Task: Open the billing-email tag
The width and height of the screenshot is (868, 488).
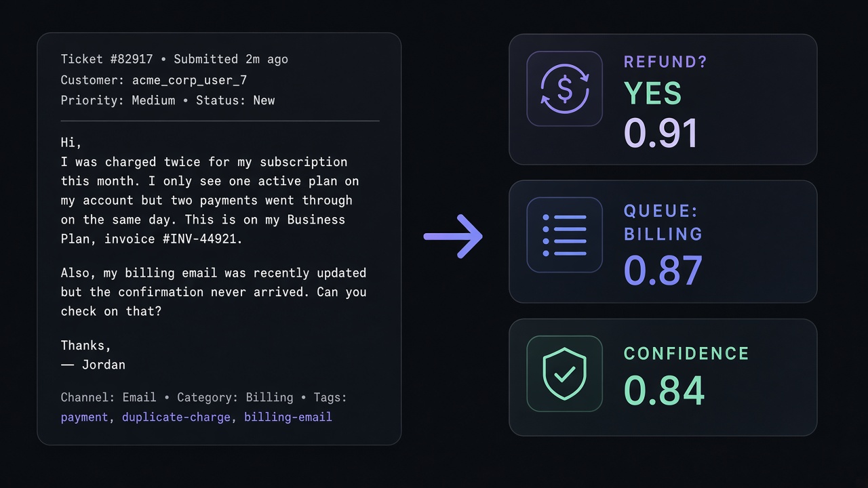Action: 288,418
